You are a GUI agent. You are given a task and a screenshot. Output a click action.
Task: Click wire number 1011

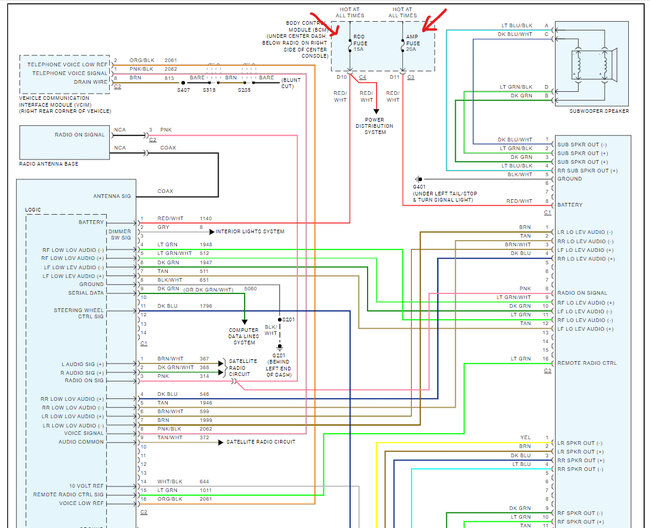(206, 490)
